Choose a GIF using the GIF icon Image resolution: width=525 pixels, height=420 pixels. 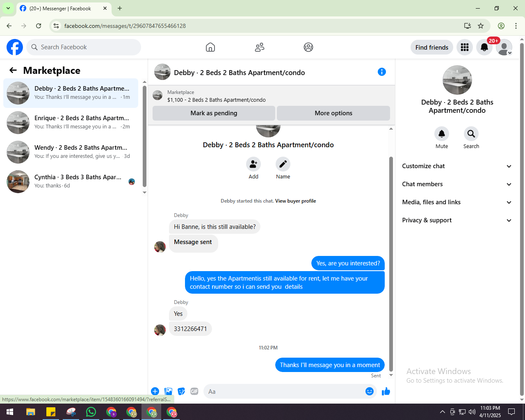pos(194,391)
